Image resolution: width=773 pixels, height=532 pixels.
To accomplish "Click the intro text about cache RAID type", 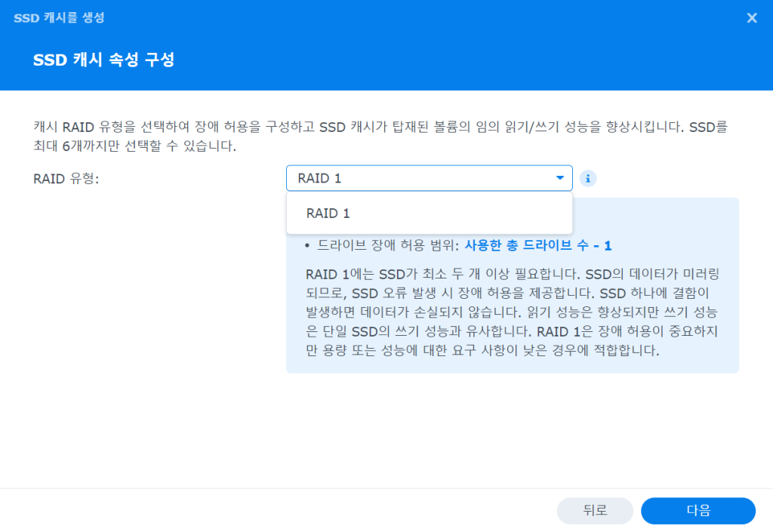I will tap(302, 127).
